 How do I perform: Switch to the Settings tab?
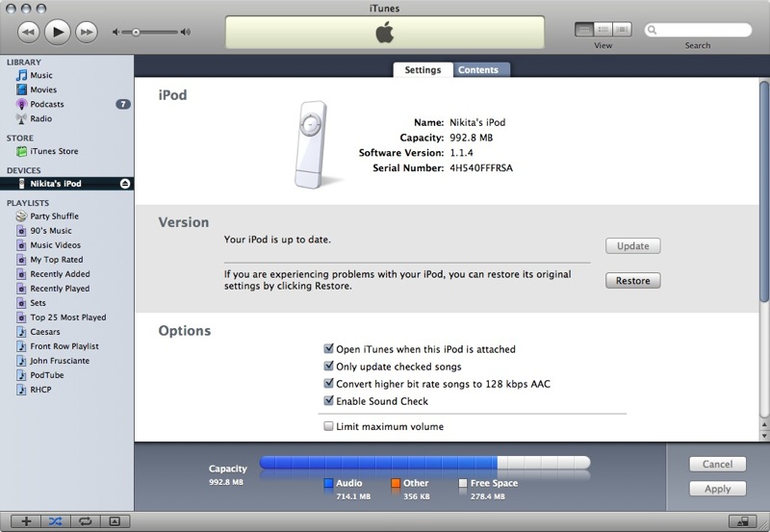[423, 69]
